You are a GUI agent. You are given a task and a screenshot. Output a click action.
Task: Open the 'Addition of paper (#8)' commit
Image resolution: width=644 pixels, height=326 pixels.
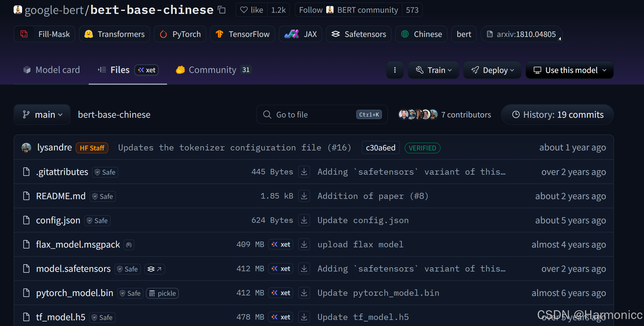373,196
